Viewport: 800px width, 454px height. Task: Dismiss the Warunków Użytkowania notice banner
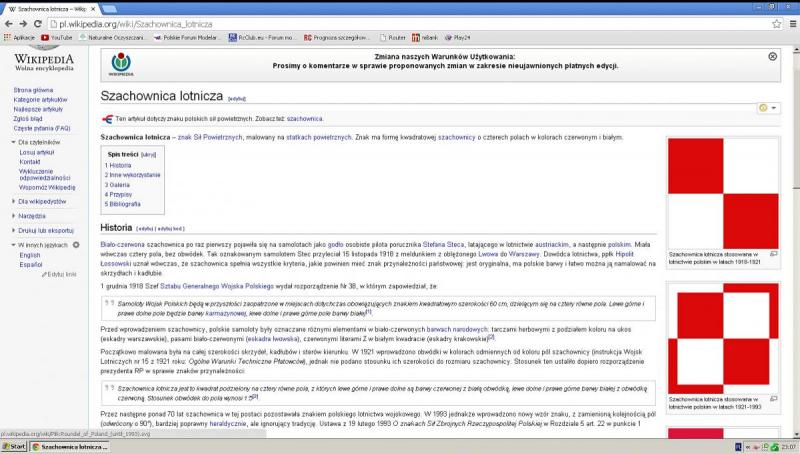tap(772, 57)
